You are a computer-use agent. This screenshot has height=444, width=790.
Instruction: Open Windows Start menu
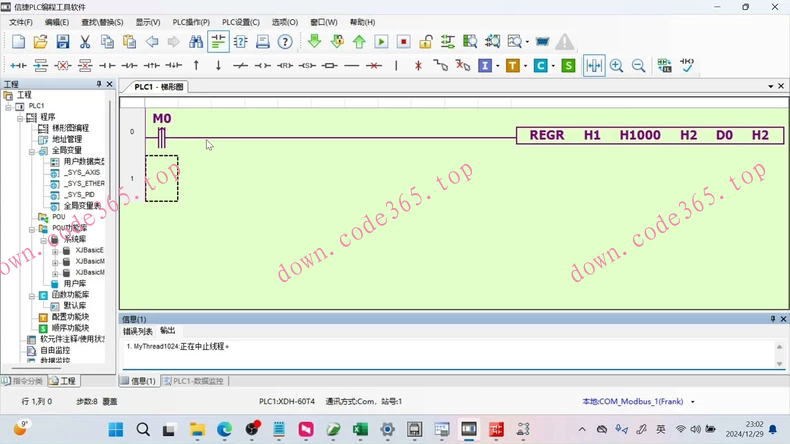(115, 429)
